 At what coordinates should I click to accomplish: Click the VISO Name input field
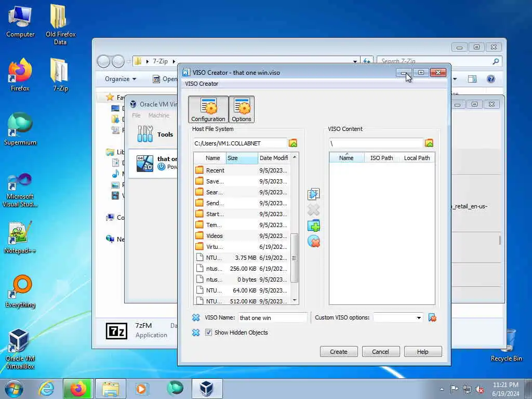point(272,318)
